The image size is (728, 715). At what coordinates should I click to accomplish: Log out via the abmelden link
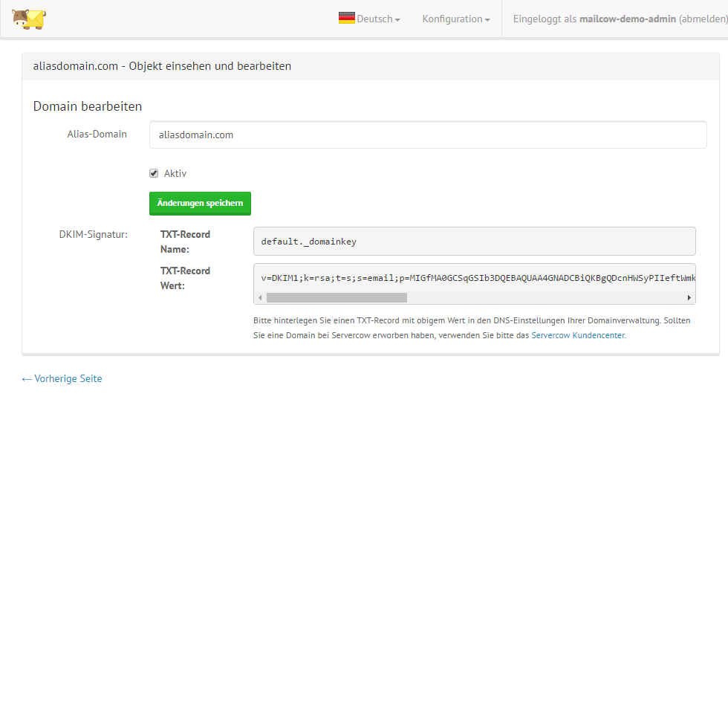click(x=703, y=19)
